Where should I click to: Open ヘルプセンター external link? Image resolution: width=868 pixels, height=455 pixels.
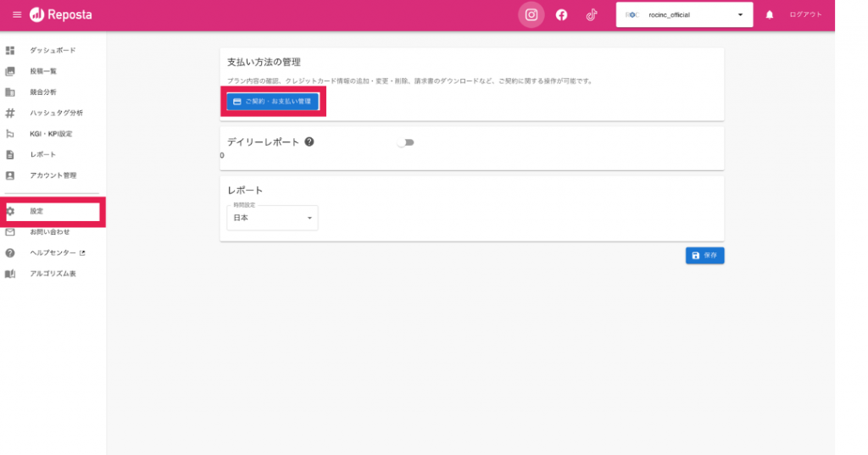(58, 252)
